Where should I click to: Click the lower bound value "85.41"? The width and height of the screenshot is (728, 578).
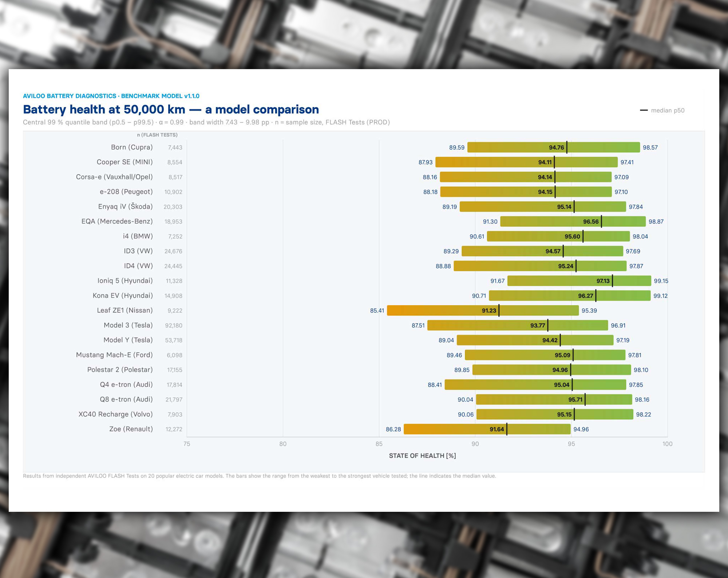click(x=377, y=311)
